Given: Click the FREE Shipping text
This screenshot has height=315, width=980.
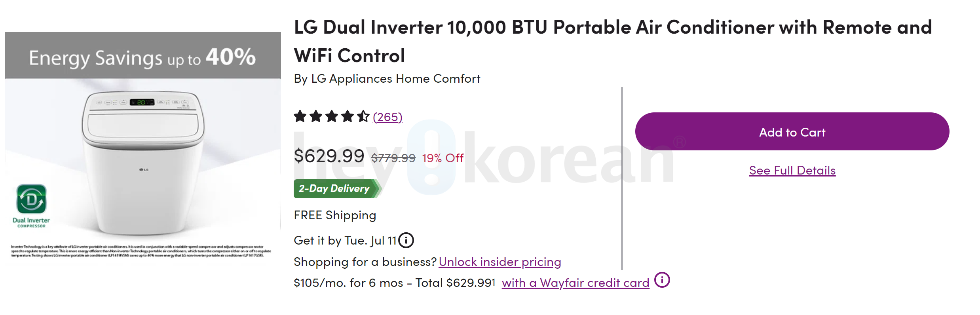Looking at the screenshot, I should coord(335,215).
